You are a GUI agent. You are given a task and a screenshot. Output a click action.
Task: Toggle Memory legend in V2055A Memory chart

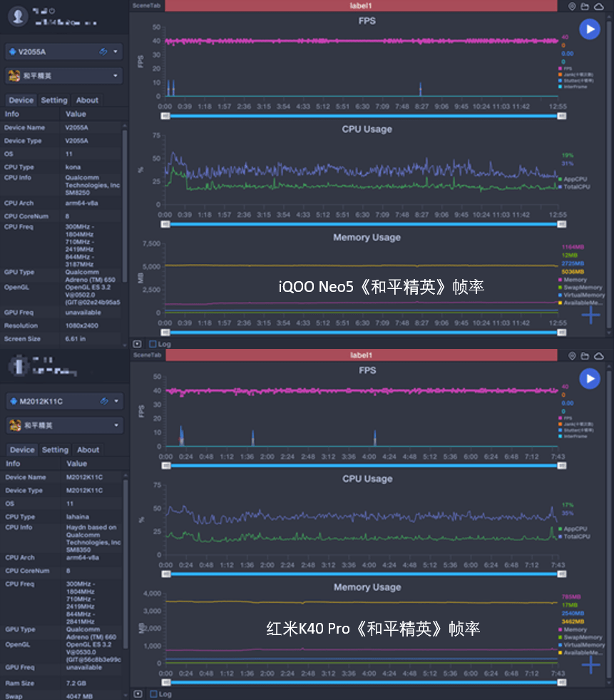(x=573, y=280)
